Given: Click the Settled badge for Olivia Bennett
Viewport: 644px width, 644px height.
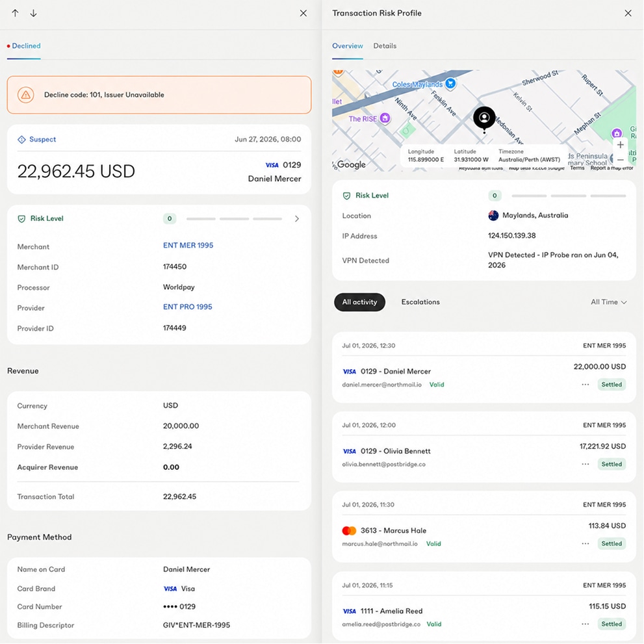Looking at the screenshot, I should [612, 464].
